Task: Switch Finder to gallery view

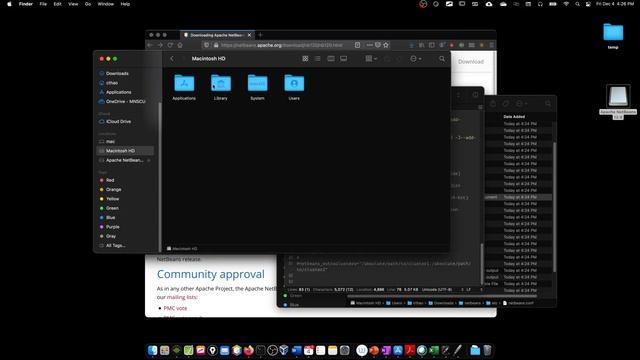Action: [x=344, y=59]
